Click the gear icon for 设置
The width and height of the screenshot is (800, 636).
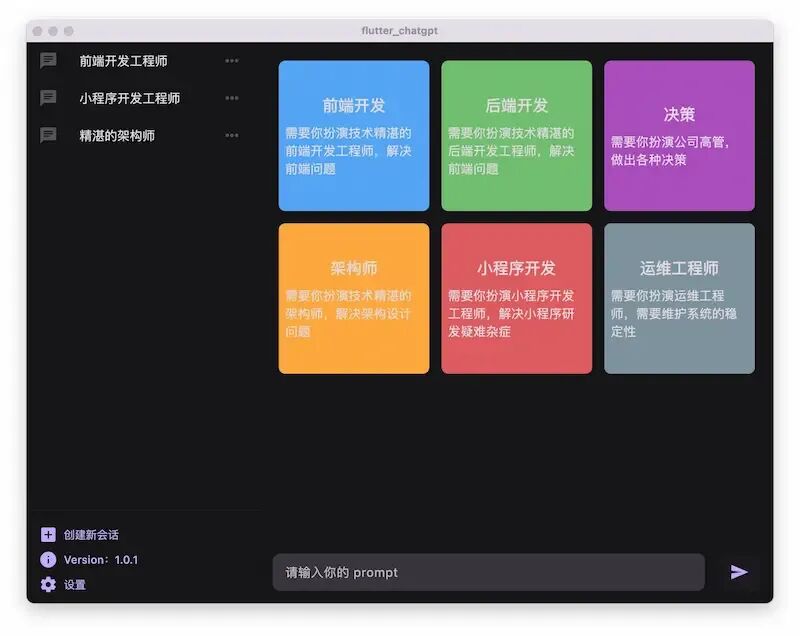click(x=48, y=584)
